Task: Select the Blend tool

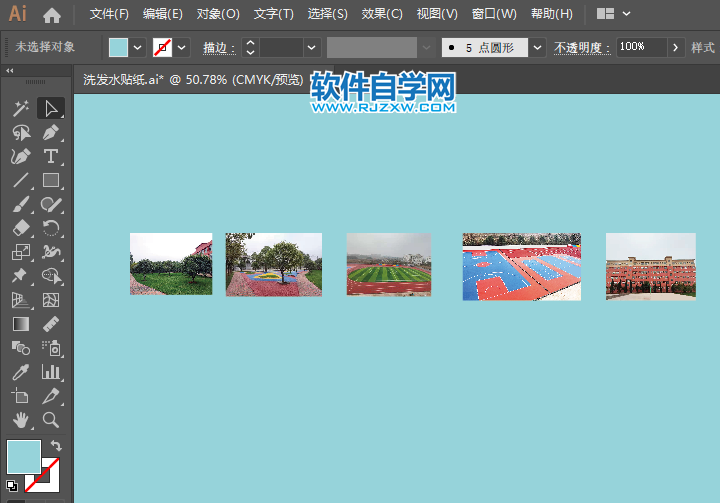Action: point(21,348)
